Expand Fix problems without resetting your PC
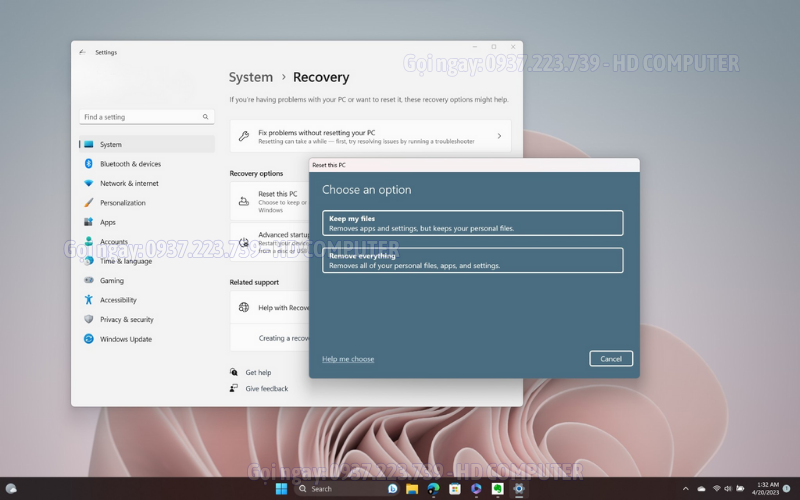 tap(370, 136)
